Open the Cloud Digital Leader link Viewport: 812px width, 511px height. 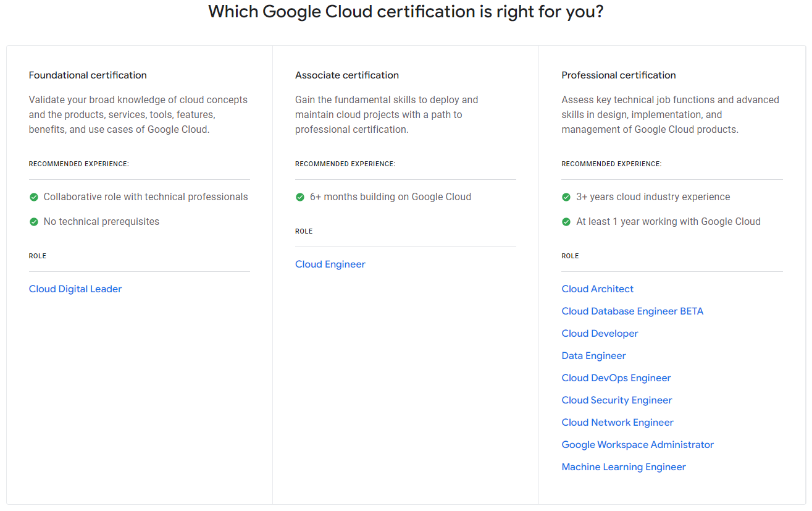[75, 289]
